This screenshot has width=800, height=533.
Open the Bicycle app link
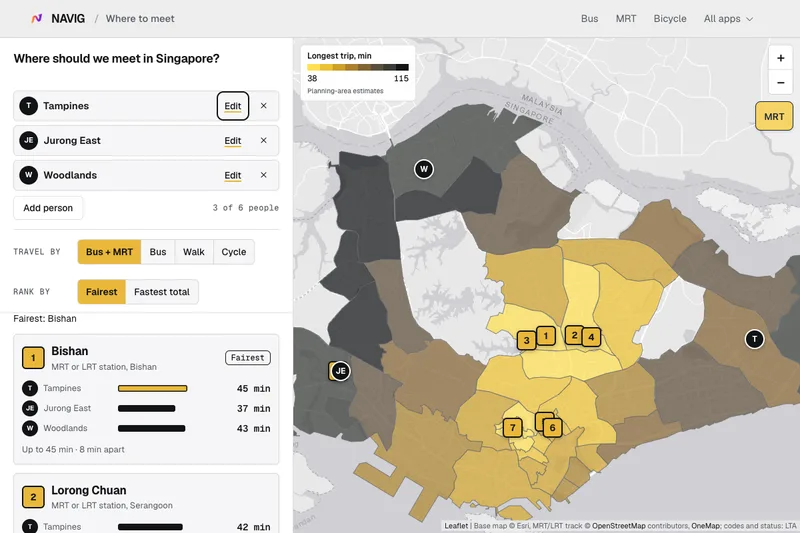click(670, 18)
